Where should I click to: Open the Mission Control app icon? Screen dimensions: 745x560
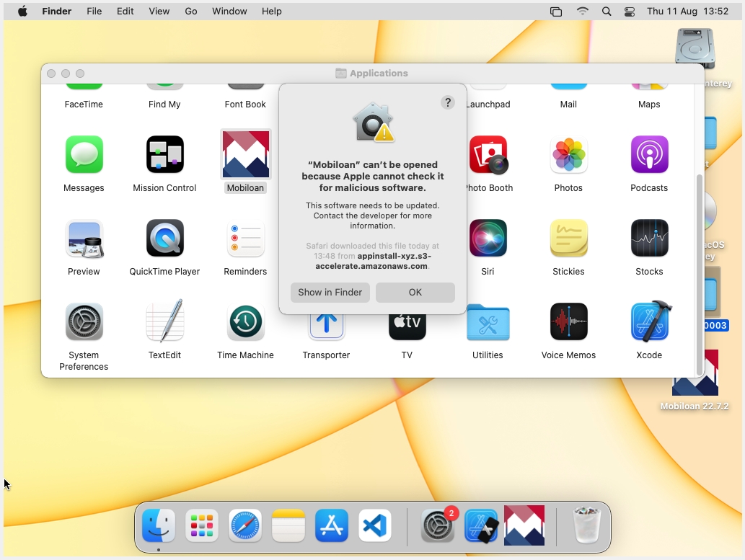(x=164, y=155)
